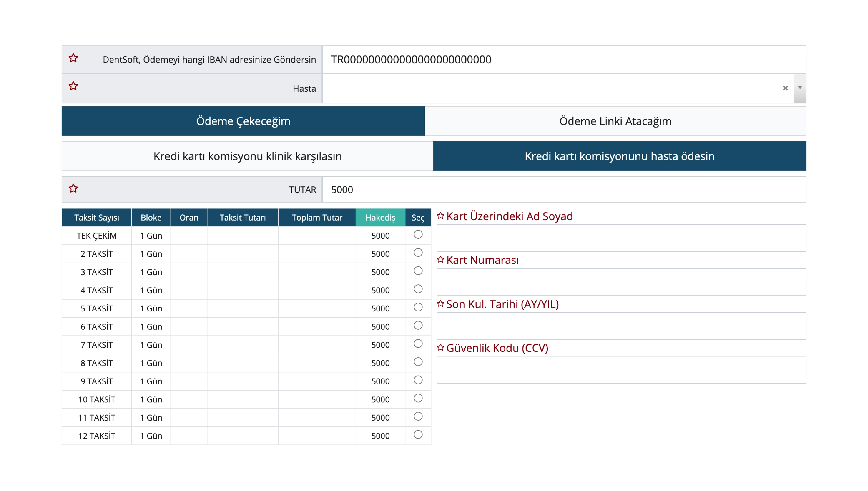Click the star icon beside the IBAN label

pos(73,58)
